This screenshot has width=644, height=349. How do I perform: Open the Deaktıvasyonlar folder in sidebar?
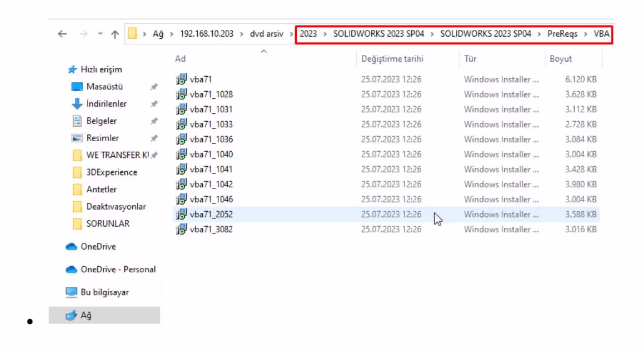coord(116,207)
